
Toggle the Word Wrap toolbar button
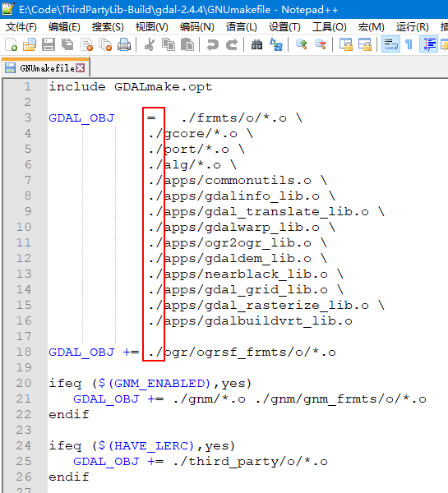pos(390,44)
